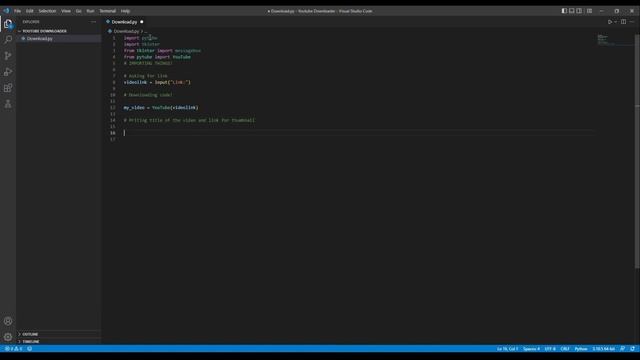Image resolution: width=640 pixels, height=360 pixels.
Task: Click the feedback bell icon in the status bar
Action: pyautogui.click(x=622, y=349)
